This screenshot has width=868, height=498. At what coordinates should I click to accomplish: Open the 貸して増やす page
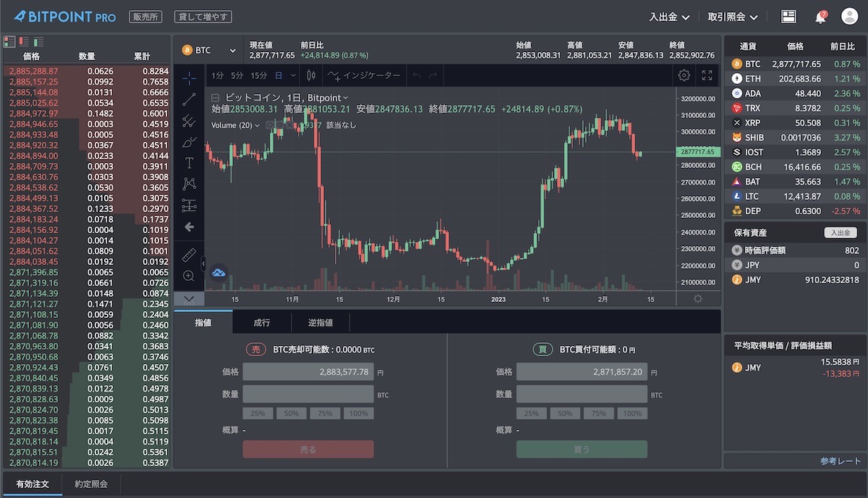[x=203, y=17]
